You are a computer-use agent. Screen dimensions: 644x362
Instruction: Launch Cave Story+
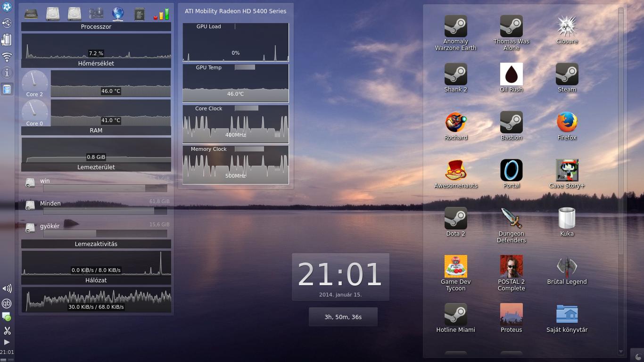pyautogui.click(x=567, y=174)
